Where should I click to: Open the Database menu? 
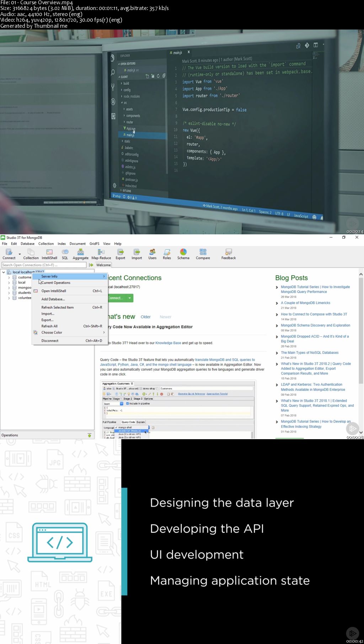point(27,244)
